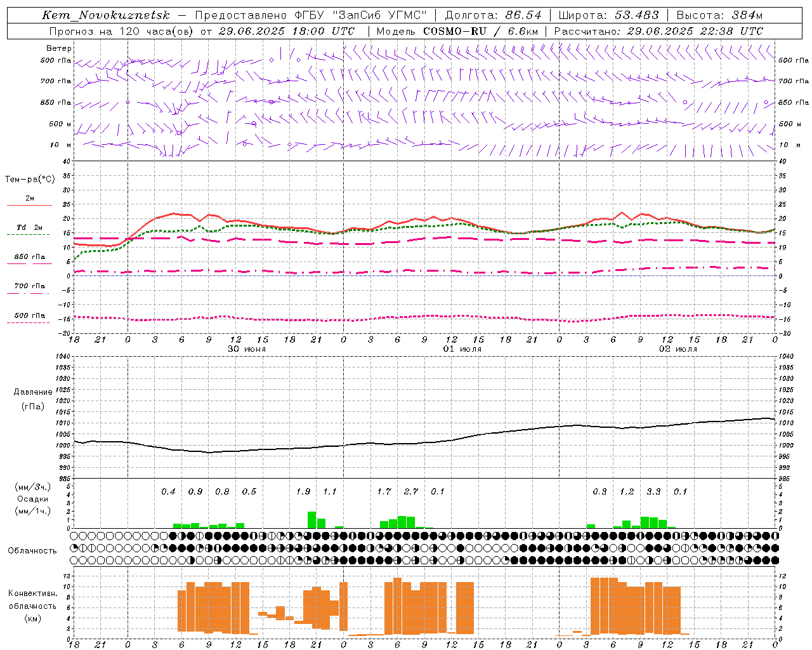The image size is (812, 650).
Task: Click the date label 01 июля
Action: point(462,349)
